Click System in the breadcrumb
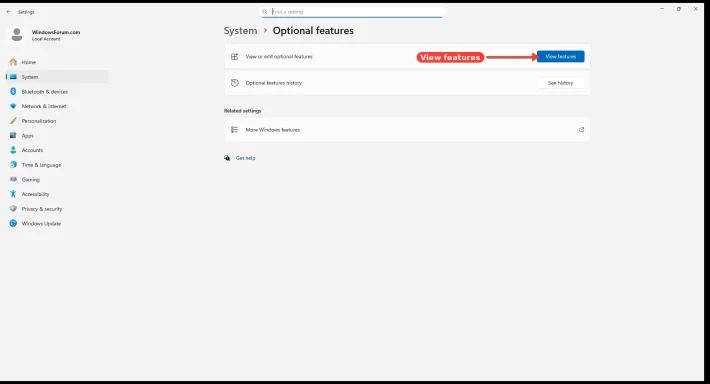This screenshot has height=384, width=710. coord(240,31)
